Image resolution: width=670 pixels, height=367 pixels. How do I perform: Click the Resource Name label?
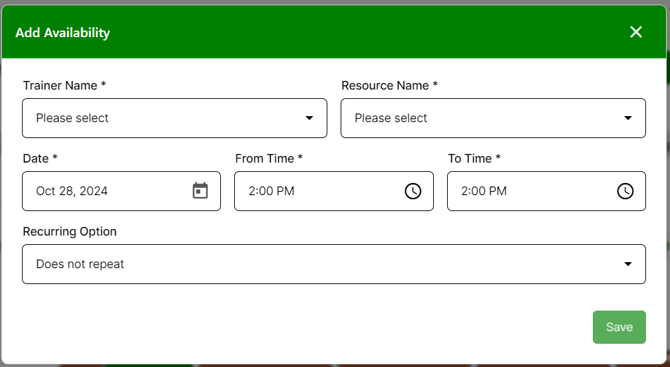tap(389, 85)
